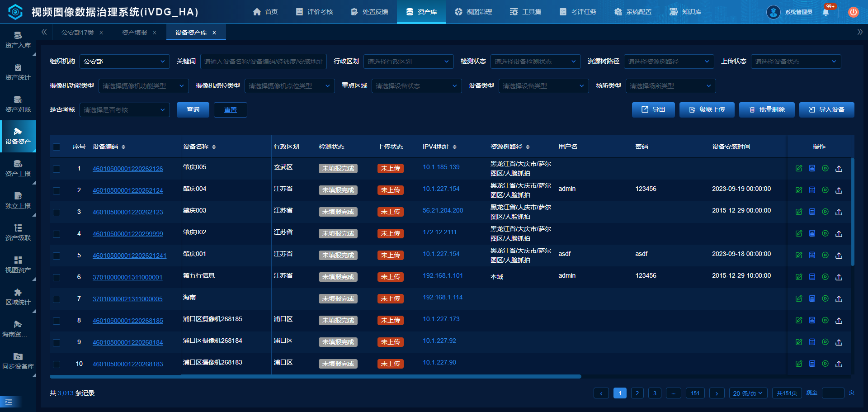Click the vertical table scrollbar
The width and height of the screenshot is (868, 412).
(x=853, y=212)
